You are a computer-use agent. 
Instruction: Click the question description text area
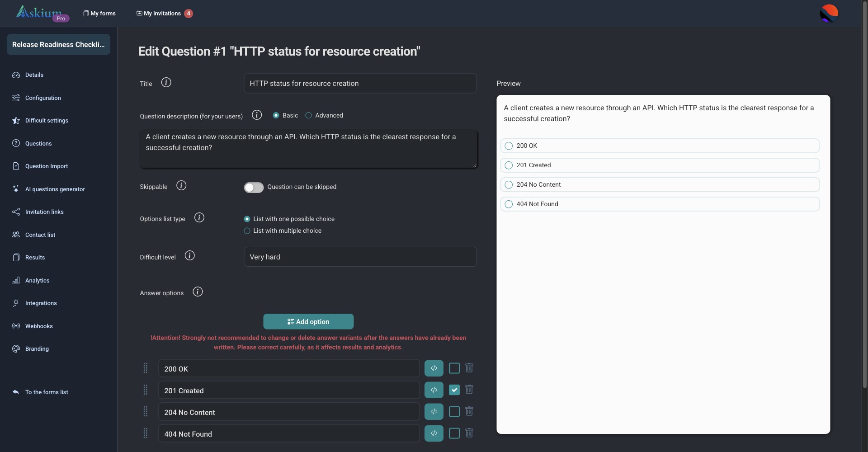pos(308,148)
